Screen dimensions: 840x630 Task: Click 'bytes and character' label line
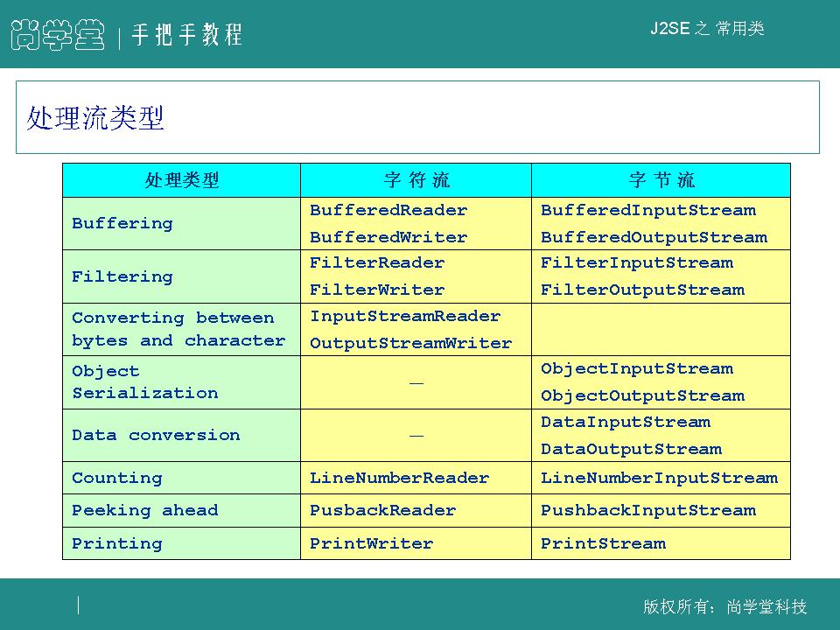coord(178,340)
